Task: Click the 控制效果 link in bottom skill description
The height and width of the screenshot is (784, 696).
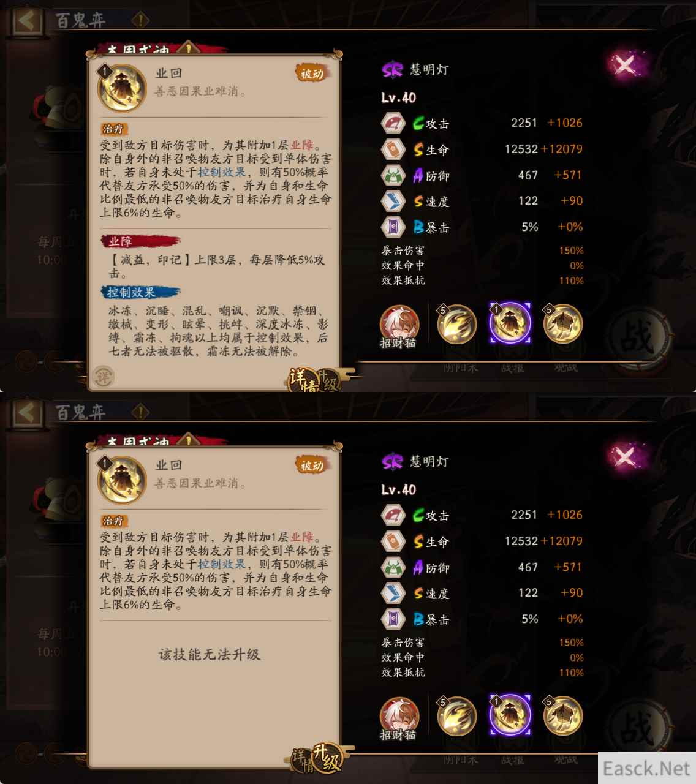Action: (x=221, y=565)
